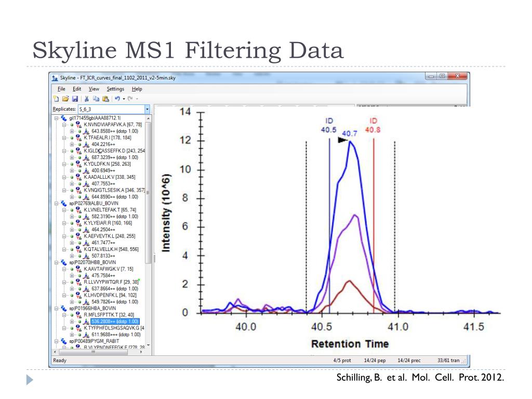The image size is (532, 399).
Task: Expand the selected 536.2808++ precursor node
Action: (72, 321)
